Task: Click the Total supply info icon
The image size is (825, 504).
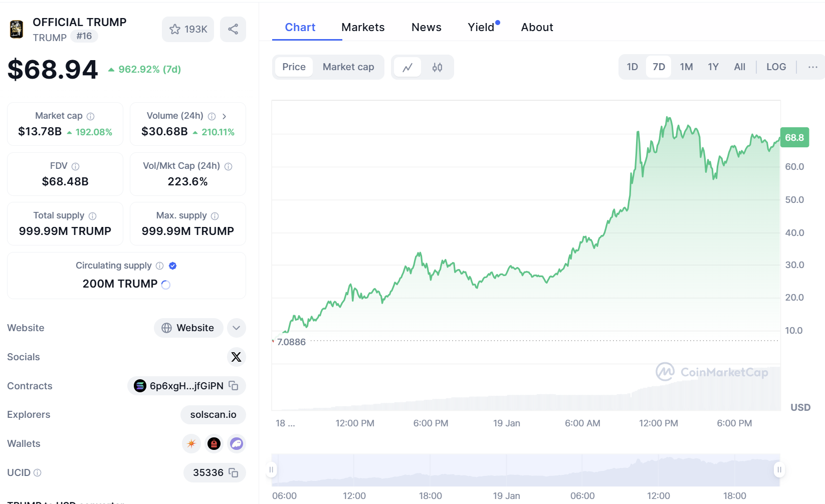Action: point(93,216)
